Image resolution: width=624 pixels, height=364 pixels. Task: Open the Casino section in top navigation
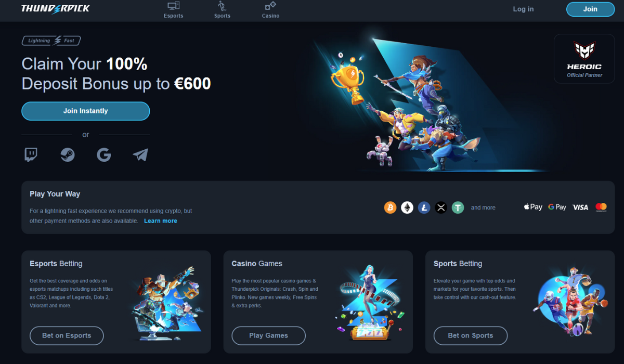[270, 10]
